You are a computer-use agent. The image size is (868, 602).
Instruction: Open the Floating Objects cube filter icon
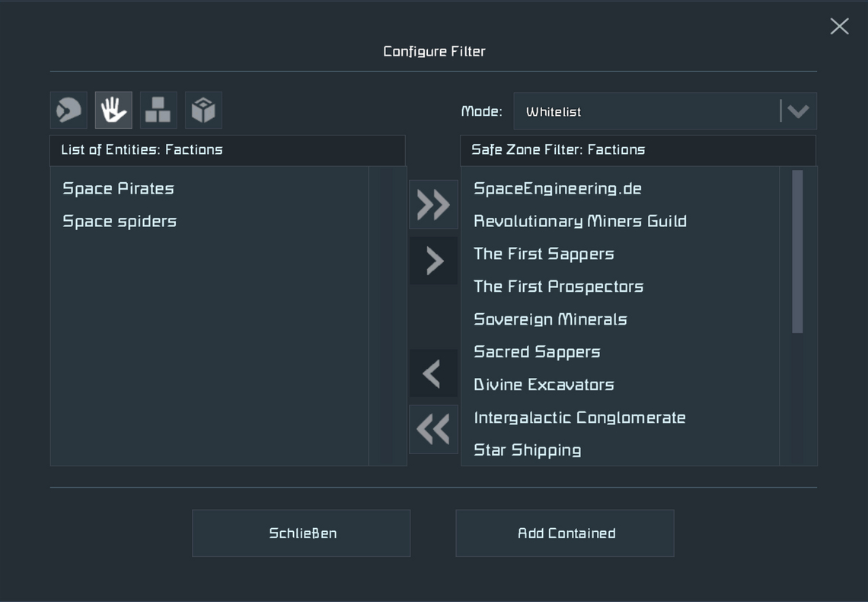click(x=203, y=110)
